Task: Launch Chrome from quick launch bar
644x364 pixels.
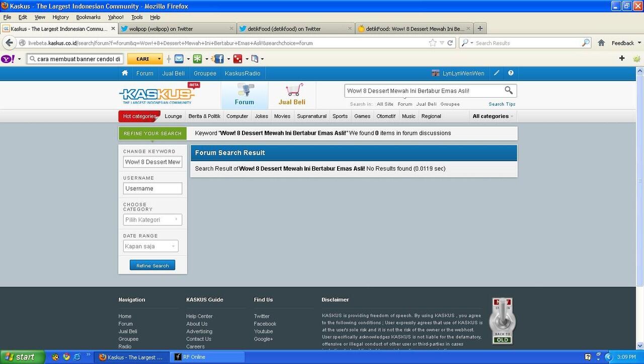Action: [66, 357]
